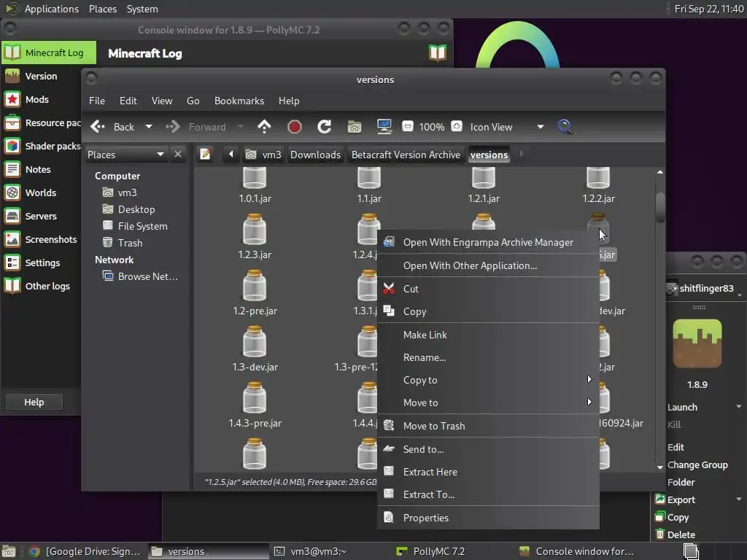Click Betacraft Version Archive path button
Viewport: 747px width, 560px height.
point(406,155)
